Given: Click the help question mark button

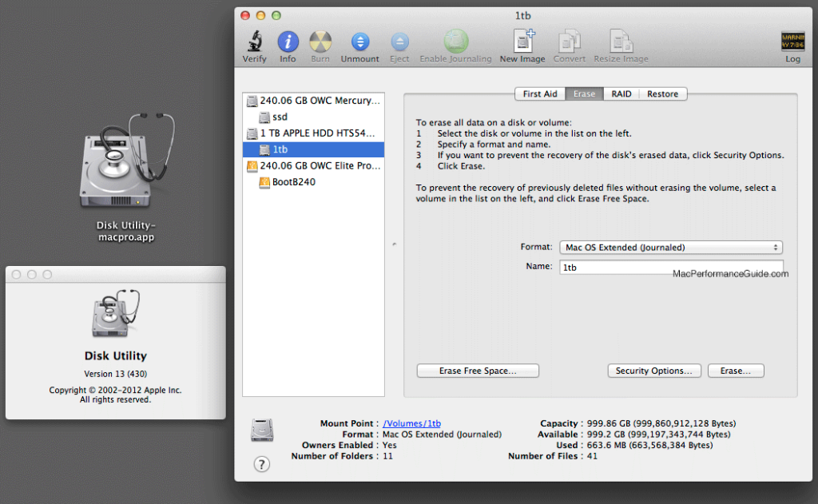Looking at the screenshot, I should point(261,464).
